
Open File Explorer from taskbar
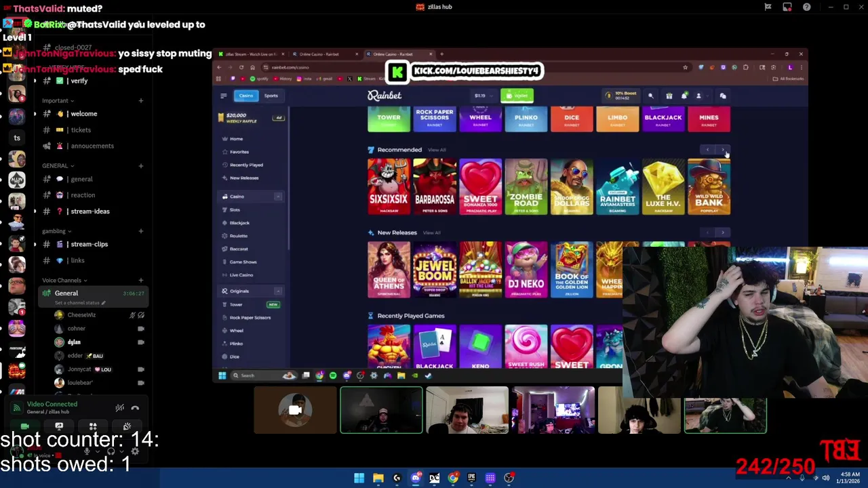click(378, 478)
